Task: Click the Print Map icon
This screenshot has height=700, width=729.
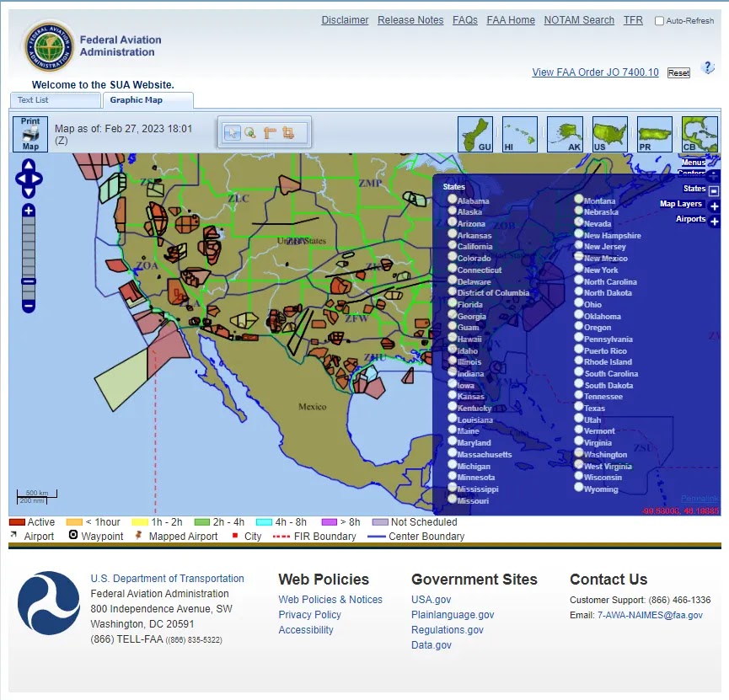Action: 30,134
